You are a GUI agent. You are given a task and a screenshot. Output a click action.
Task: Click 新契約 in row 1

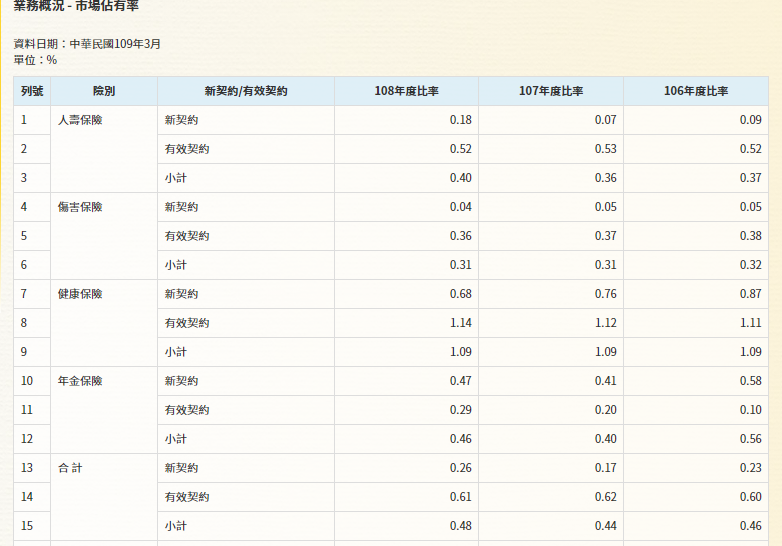coord(181,120)
